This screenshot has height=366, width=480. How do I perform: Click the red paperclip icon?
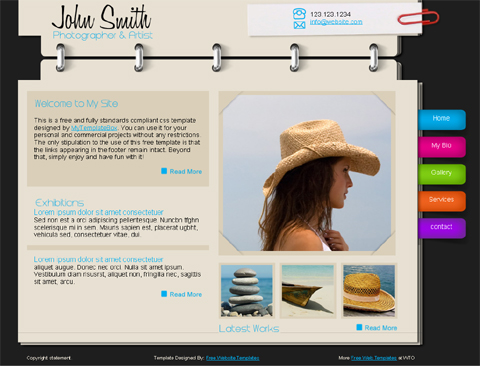click(418, 17)
